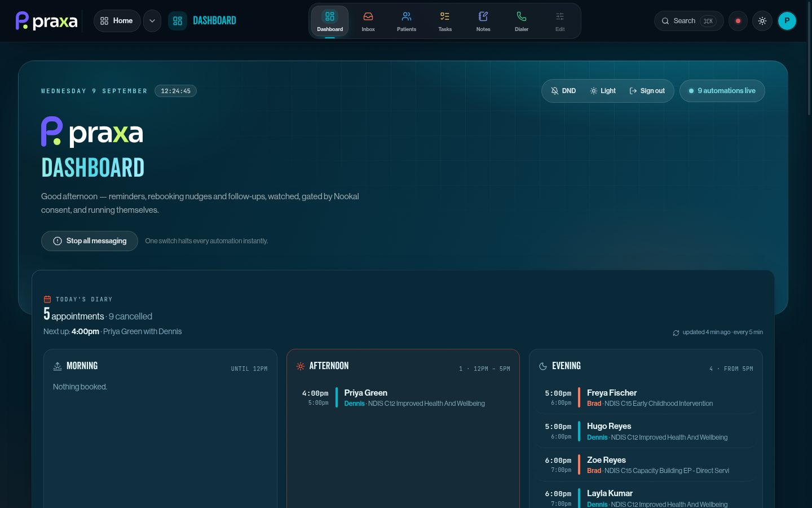Switch to Light theme in hero panel
This screenshot has height=508, width=812.
(x=603, y=91)
